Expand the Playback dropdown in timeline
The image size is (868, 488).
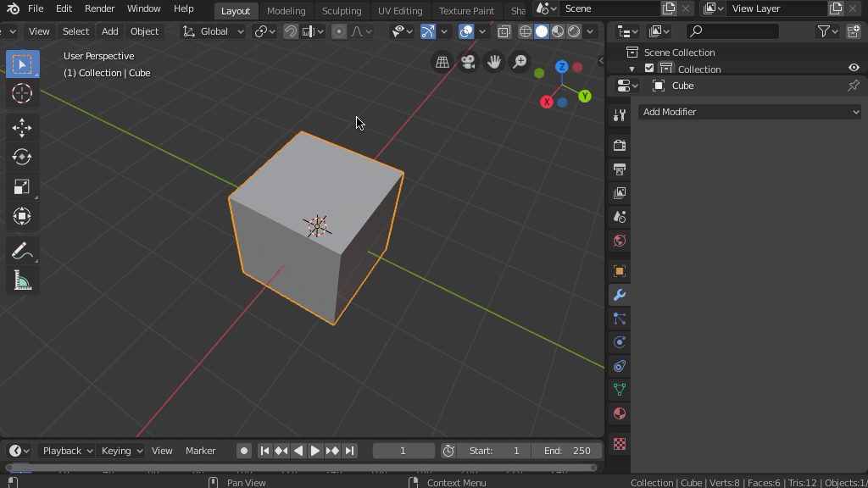68,451
